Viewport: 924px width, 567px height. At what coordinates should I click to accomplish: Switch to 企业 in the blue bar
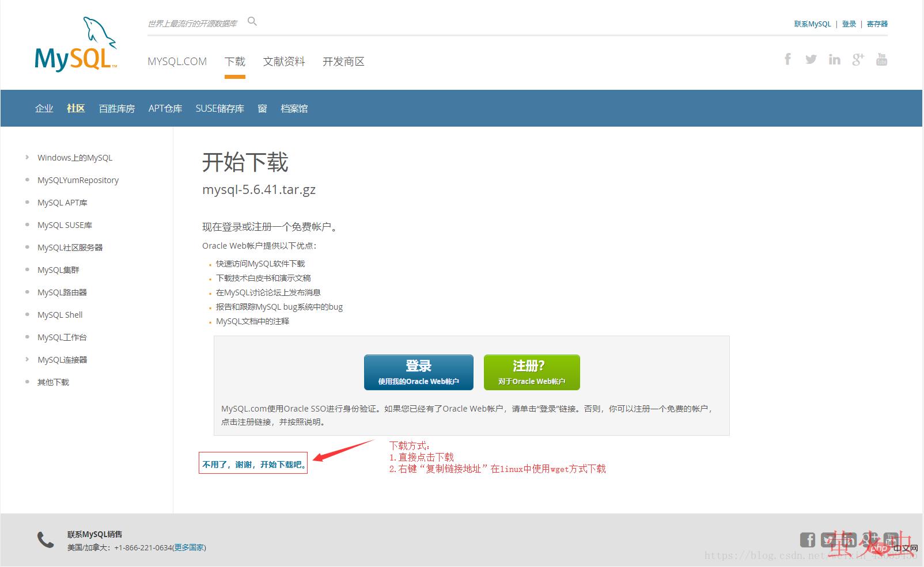(x=44, y=108)
